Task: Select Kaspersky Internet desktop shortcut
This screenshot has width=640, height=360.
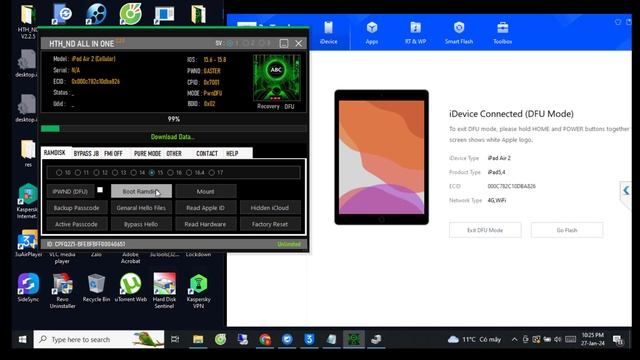Action: [x=27, y=201]
